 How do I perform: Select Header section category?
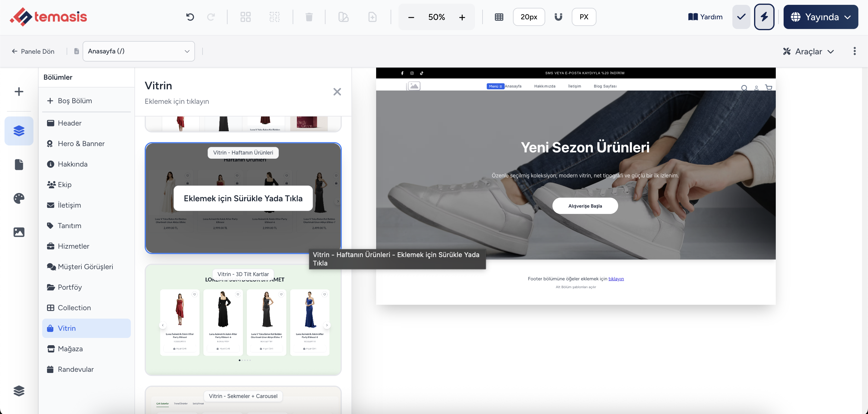pyautogui.click(x=86, y=123)
